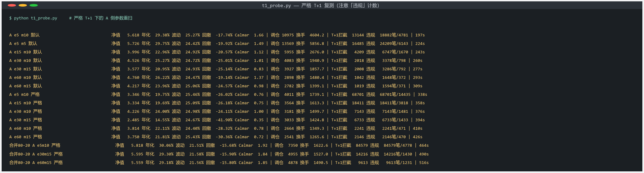Select the row label 'A e60 m15 严格'

point(26,137)
